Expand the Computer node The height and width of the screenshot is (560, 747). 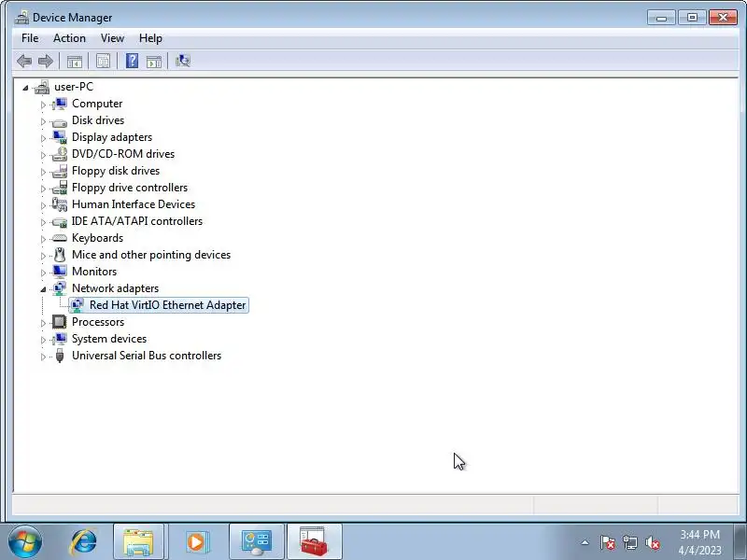(x=43, y=105)
